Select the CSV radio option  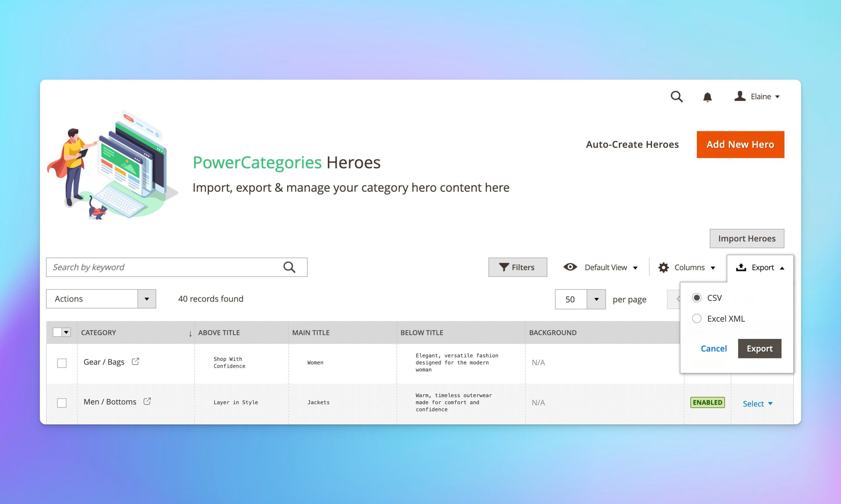tap(696, 298)
